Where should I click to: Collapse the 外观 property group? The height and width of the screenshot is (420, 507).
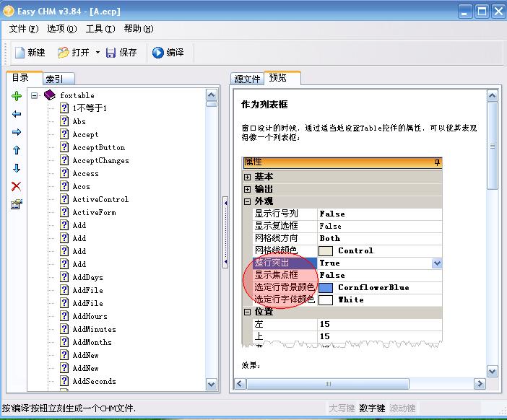[x=247, y=201]
